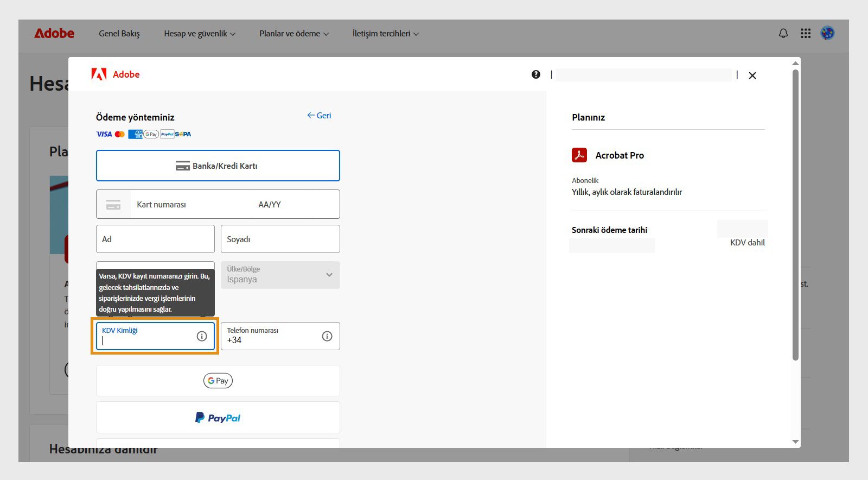Click the Telefon numarası input field
The width and height of the screenshot is (868, 480).
(x=280, y=336)
